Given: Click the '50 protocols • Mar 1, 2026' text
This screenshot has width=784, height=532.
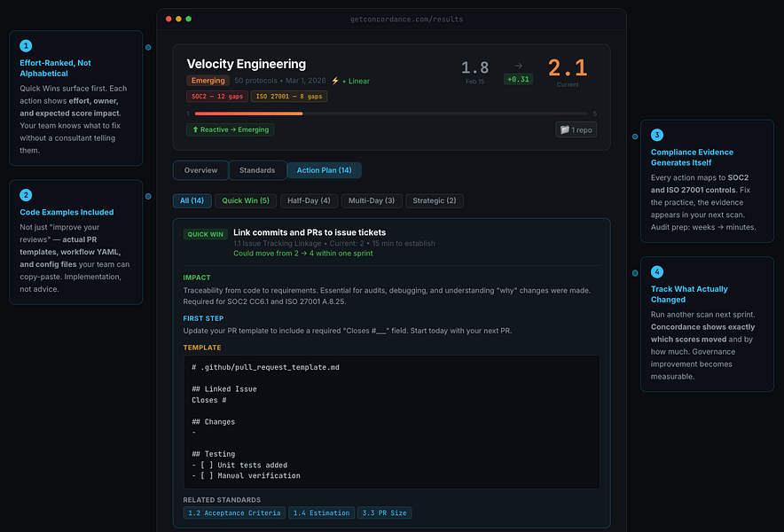Looking at the screenshot, I should [280, 81].
